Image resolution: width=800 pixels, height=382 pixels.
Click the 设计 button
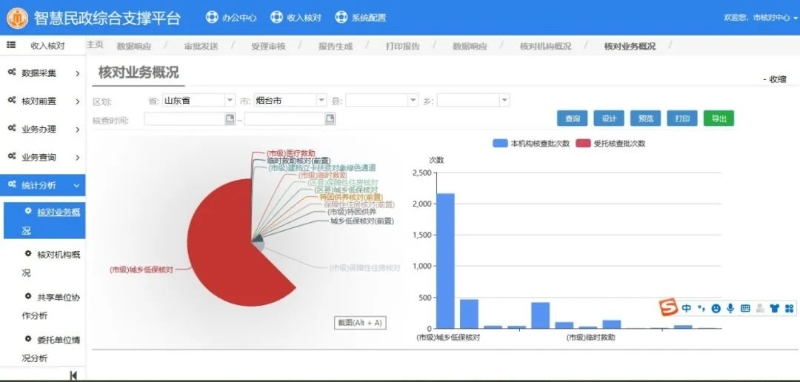tap(609, 118)
